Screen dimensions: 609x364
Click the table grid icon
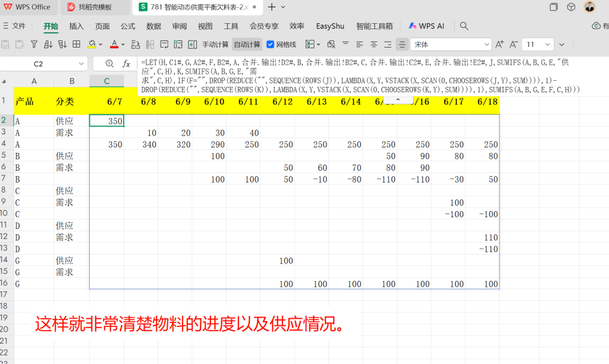(77, 44)
